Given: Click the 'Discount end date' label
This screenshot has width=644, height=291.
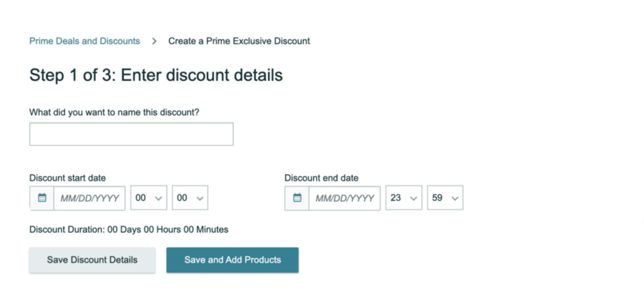Looking at the screenshot, I should (x=321, y=178).
